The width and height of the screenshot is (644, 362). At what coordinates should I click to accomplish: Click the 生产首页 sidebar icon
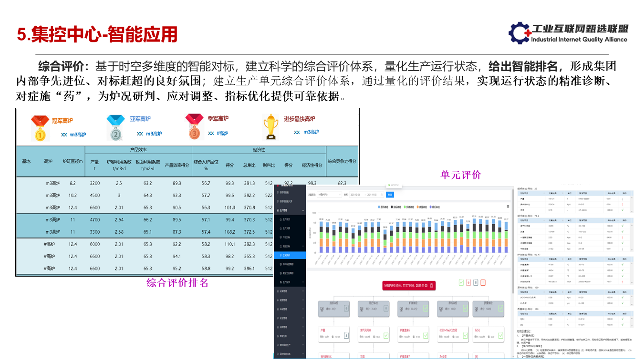click(280, 219)
